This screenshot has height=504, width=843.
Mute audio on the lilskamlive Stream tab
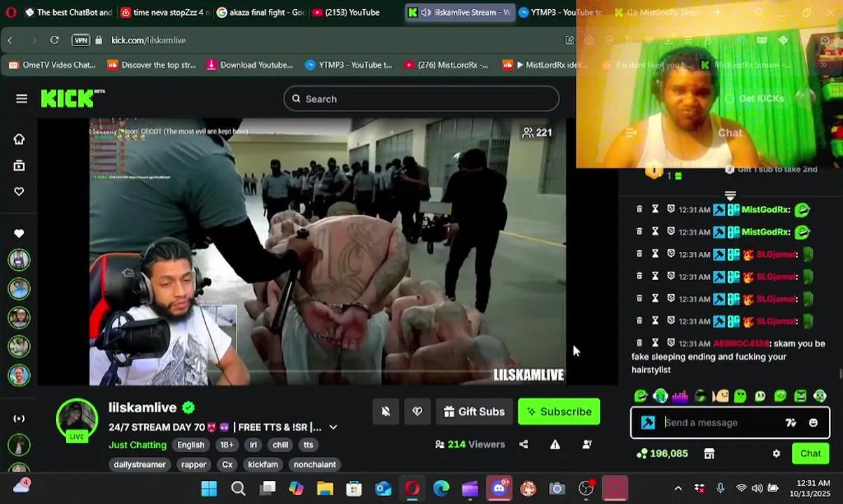pos(425,13)
